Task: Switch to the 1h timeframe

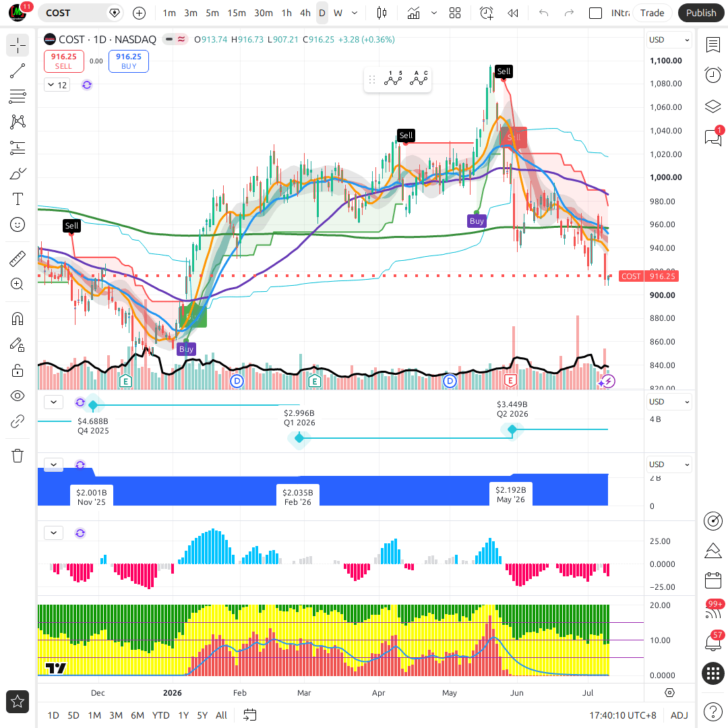Action: [286, 13]
